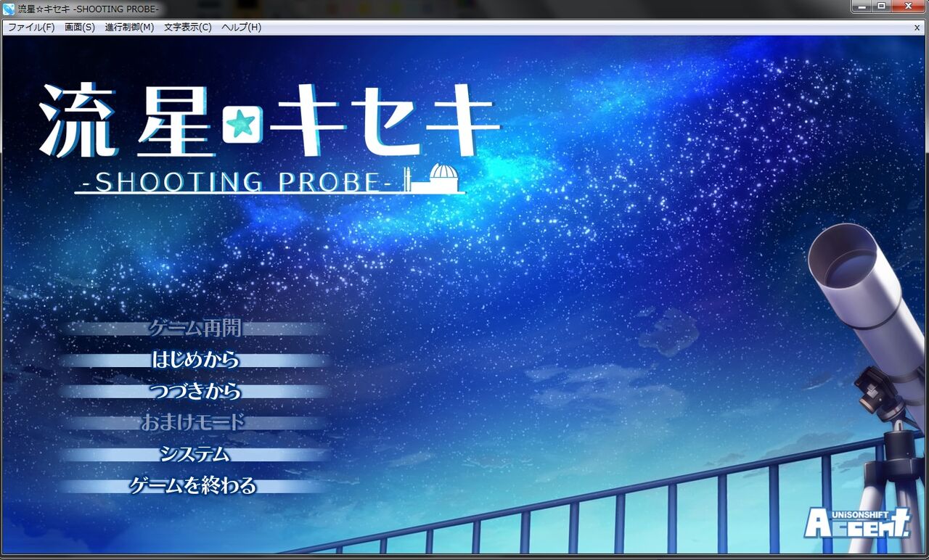Open おまけモード extras
This screenshot has width=929, height=560.
(x=195, y=423)
